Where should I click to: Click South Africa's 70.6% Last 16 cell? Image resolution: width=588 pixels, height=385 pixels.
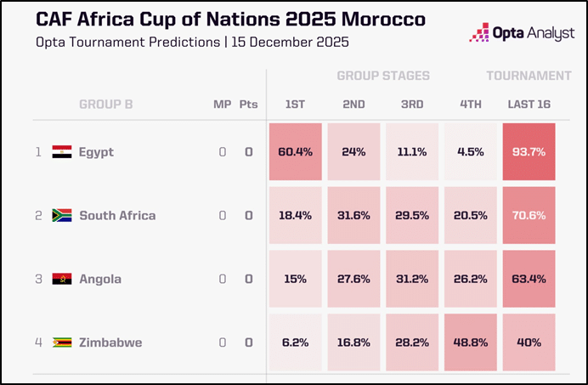click(529, 216)
